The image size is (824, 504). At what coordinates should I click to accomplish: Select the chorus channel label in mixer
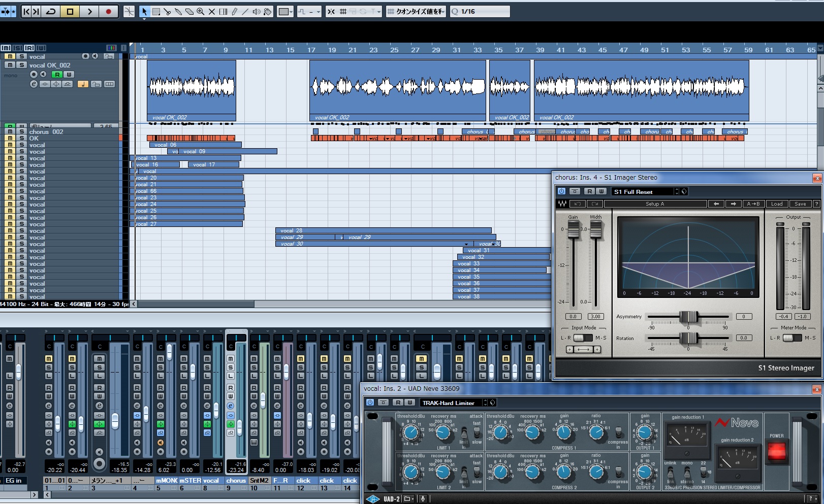coord(236,480)
